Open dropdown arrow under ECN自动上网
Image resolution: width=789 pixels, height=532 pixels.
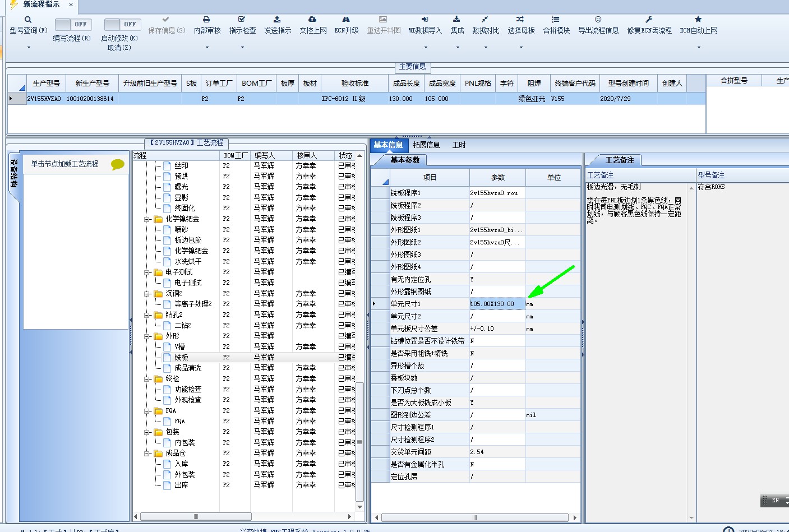[x=699, y=48]
